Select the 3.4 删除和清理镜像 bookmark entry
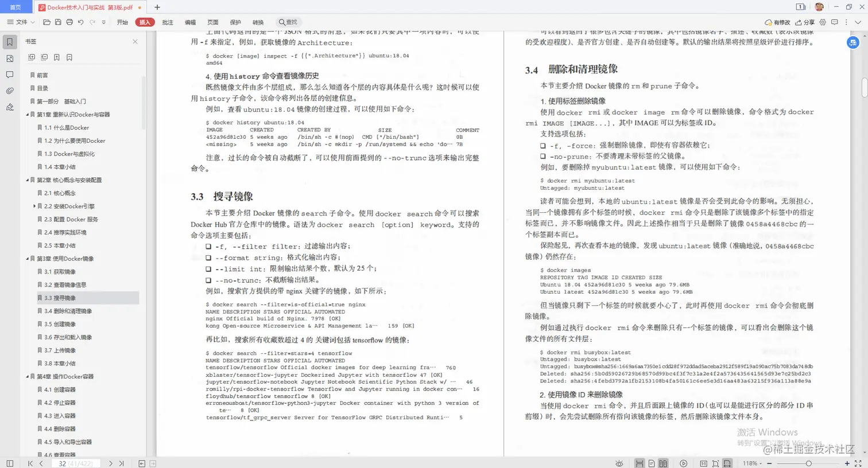Viewport: 868px width, 468px height. pyautogui.click(x=63, y=311)
